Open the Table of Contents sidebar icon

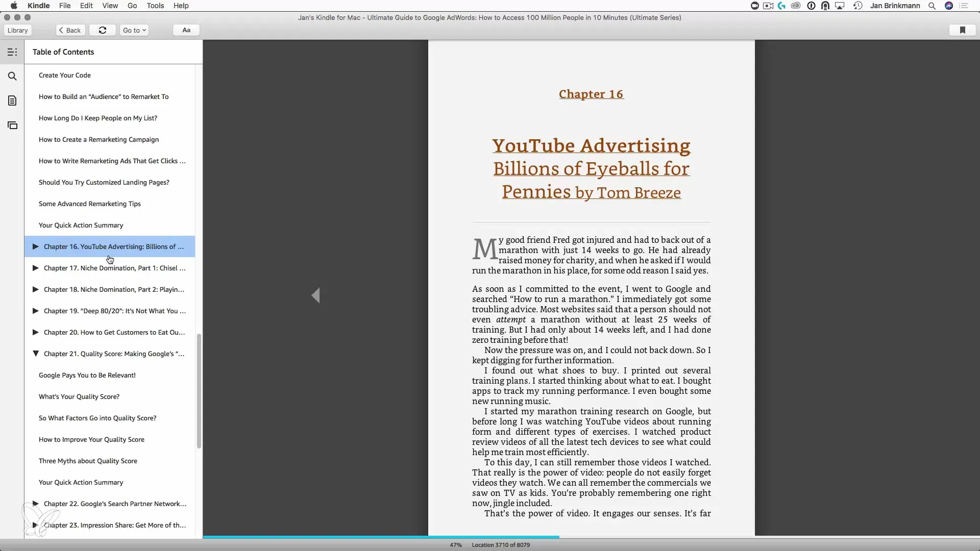12,52
